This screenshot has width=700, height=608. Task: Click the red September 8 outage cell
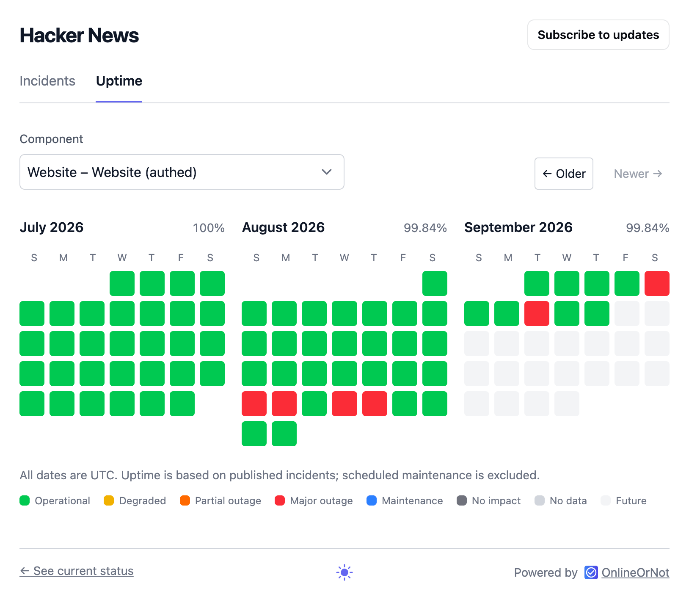click(537, 313)
